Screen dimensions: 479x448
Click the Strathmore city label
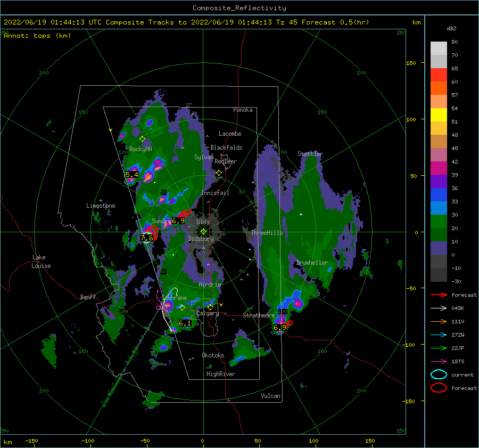coord(259,315)
